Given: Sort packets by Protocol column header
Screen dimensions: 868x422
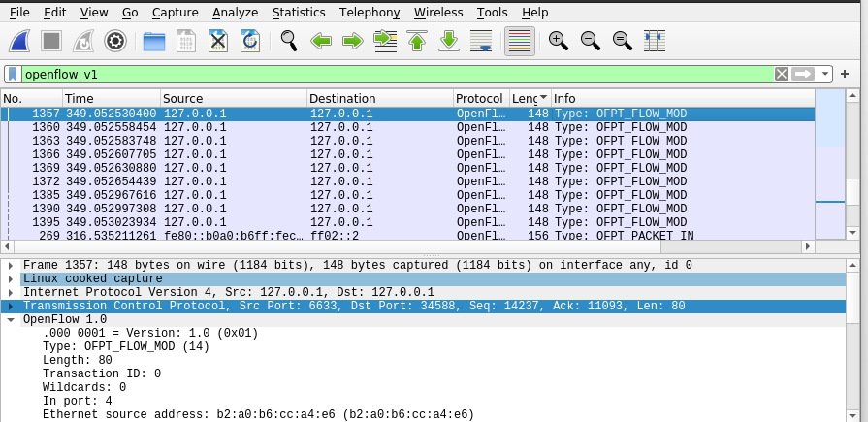Looking at the screenshot, I should click(x=479, y=98).
